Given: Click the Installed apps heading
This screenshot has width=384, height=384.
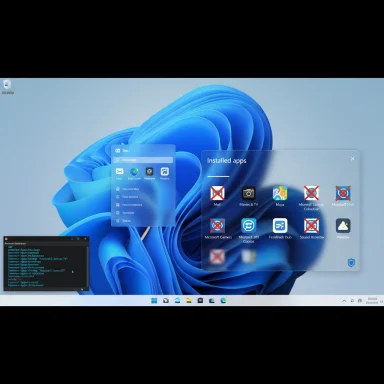Looking at the screenshot, I should point(227,161).
